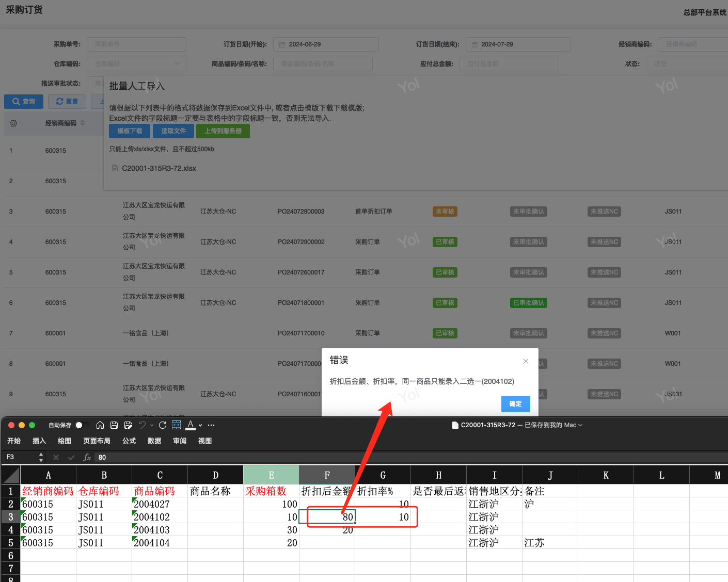Open the more options ellipsis in toolbar
The height and width of the screenshot is (582, 728).
pyautogui.click(x=211, y=425)
